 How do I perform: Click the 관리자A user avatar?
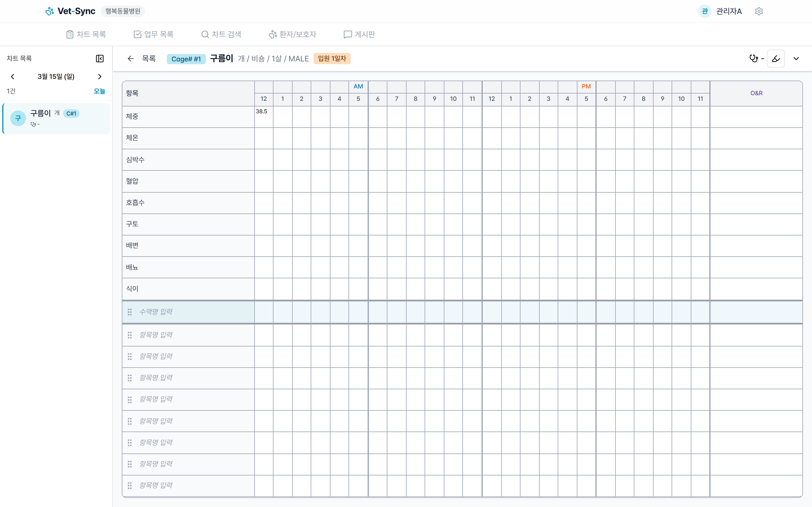point(704,11)
